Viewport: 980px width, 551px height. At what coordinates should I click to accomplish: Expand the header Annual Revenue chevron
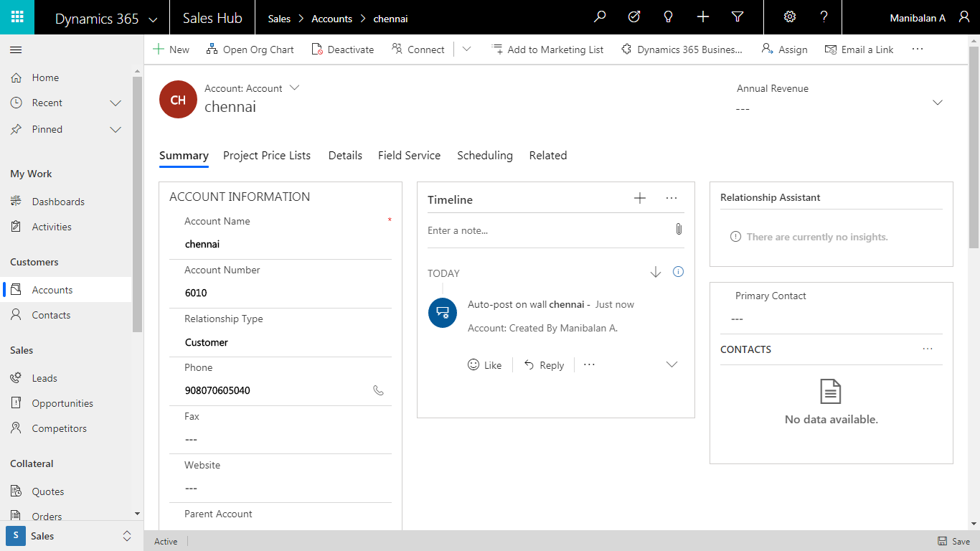(x=937, y=103)
